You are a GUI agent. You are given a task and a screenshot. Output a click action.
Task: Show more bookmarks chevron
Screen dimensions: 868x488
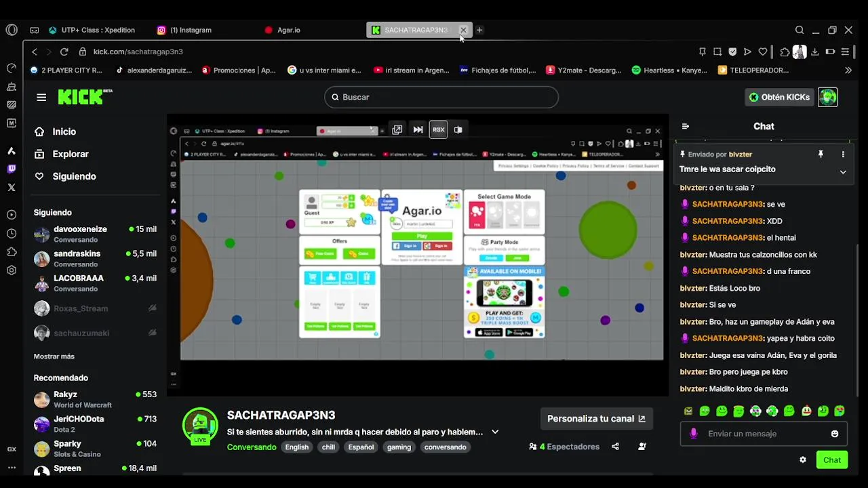pyautogui.click(x=848, y=70)
